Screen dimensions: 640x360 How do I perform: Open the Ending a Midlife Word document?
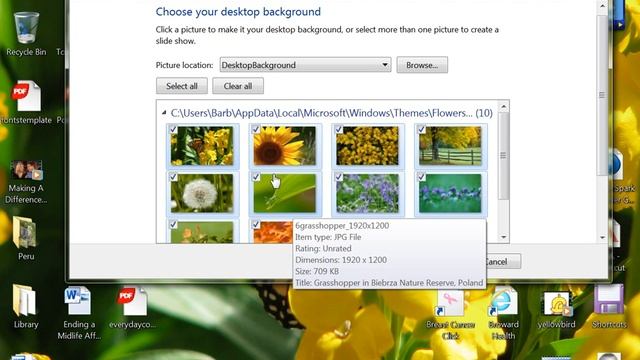point(79,313)
